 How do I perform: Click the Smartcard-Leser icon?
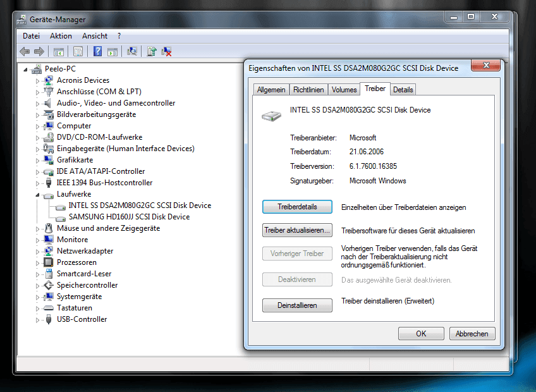coord(49,274)
